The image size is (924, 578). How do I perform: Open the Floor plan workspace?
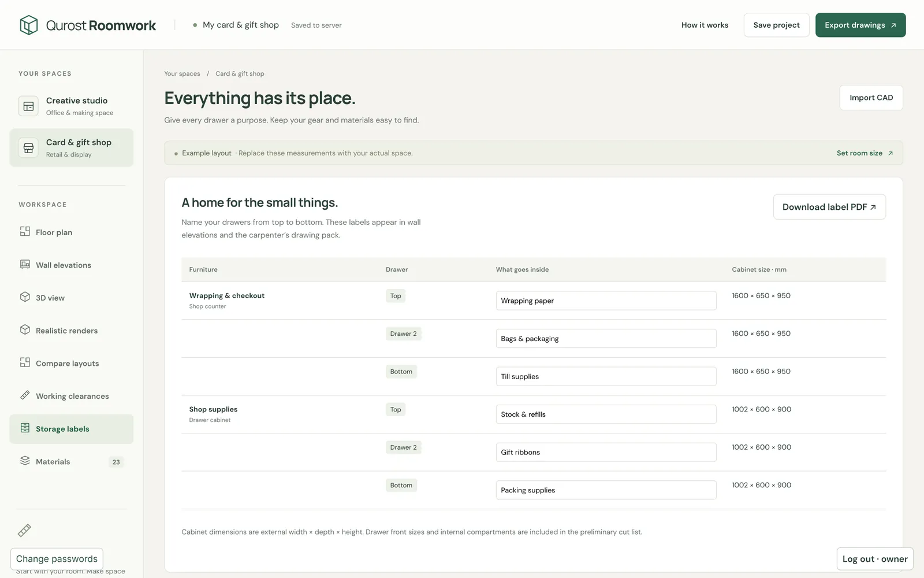point(72,232)
